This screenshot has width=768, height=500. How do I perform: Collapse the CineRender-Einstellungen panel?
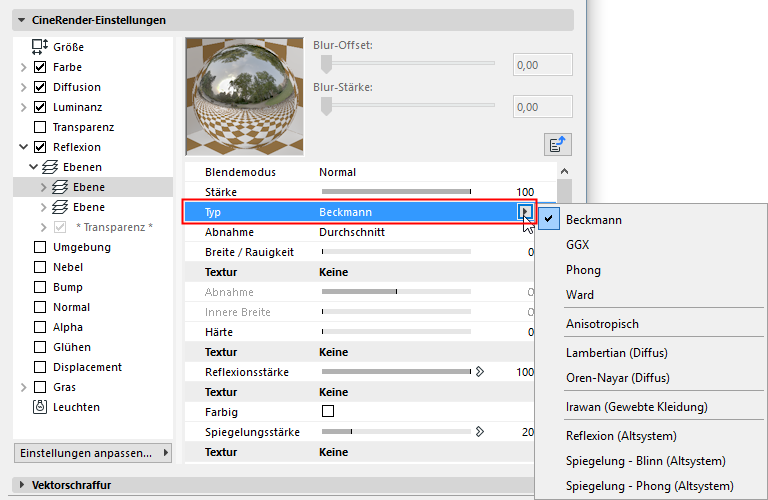[x=21, y=20]
